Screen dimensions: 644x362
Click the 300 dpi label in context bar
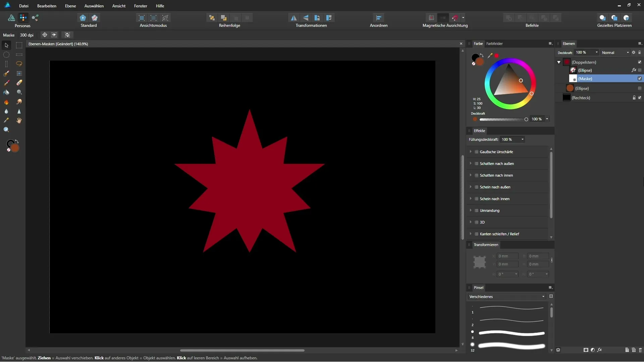coord(26,35)
